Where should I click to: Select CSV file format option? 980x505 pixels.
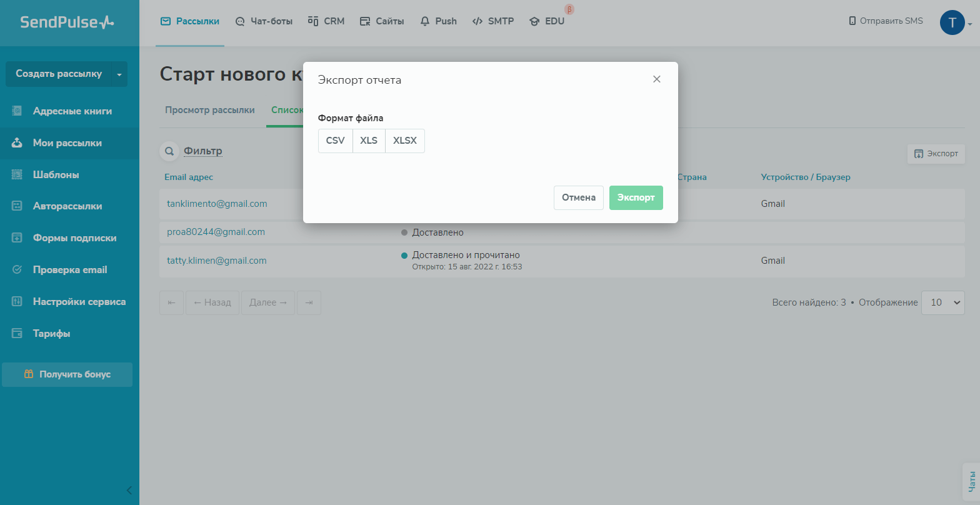click(x=335, y=141)
